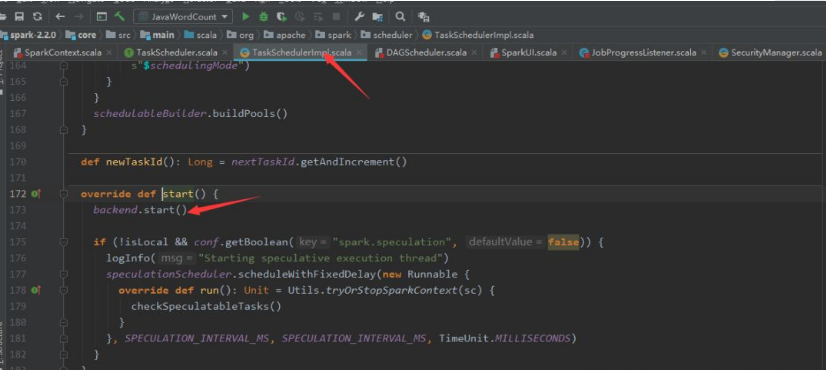Click the greyed profiler run icon
This screenshot has width=826, height=370.
[300, 17]
